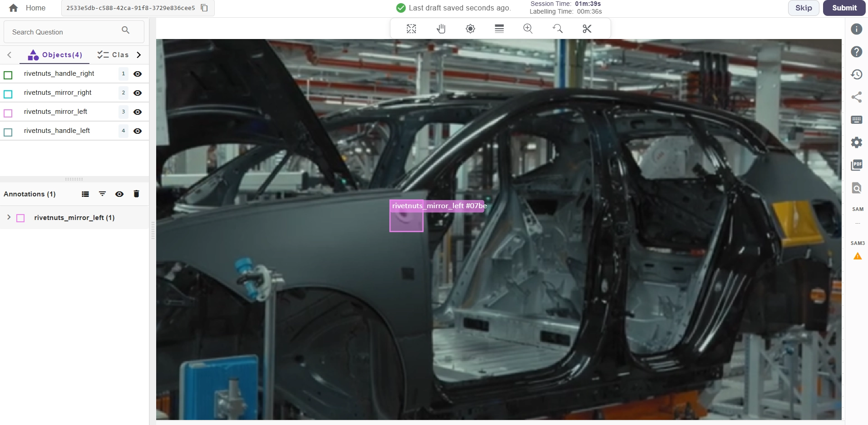
Task: Toggle visibility of rivetnuts_handle_right
Action: click(x=138, y=74)
